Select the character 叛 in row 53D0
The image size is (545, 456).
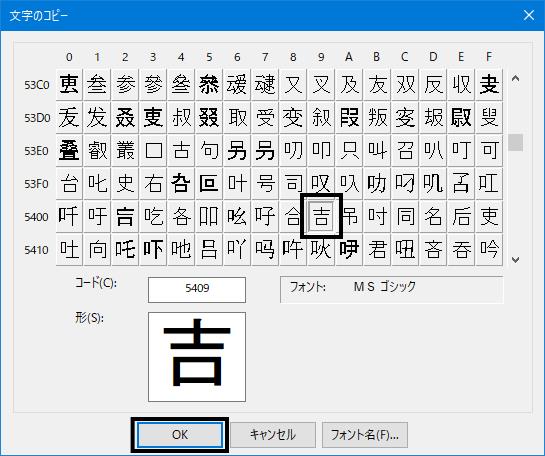click(377, 117)
